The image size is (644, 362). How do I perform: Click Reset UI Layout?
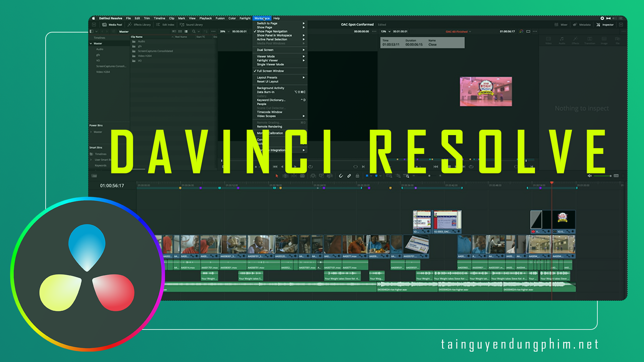point(280,81)
